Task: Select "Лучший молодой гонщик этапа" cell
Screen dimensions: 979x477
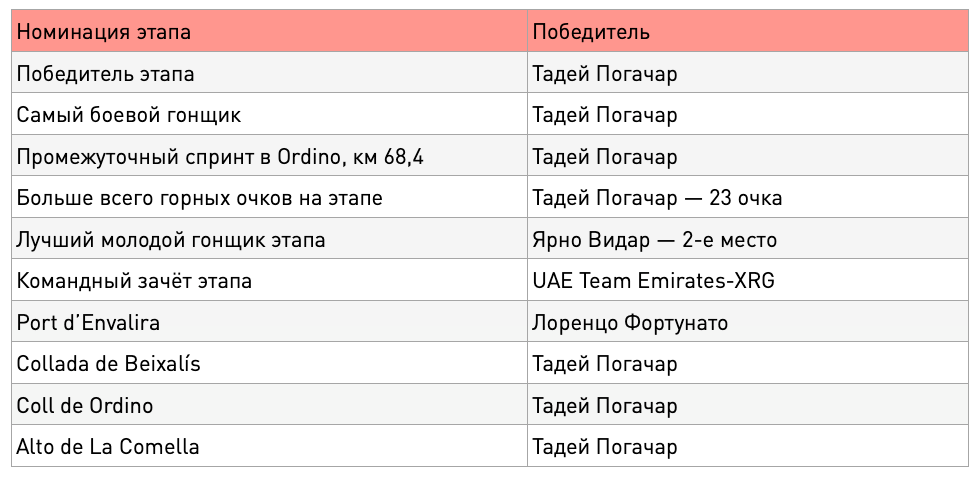Action: 269,238
